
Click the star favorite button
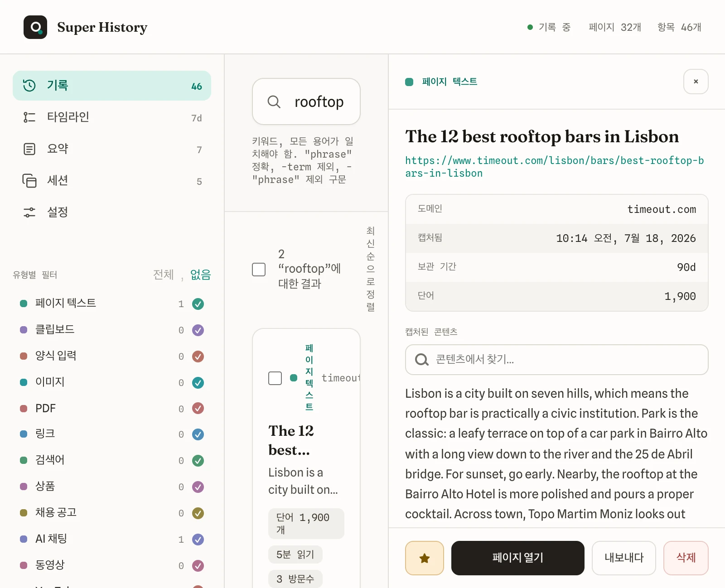click(425, 558)
